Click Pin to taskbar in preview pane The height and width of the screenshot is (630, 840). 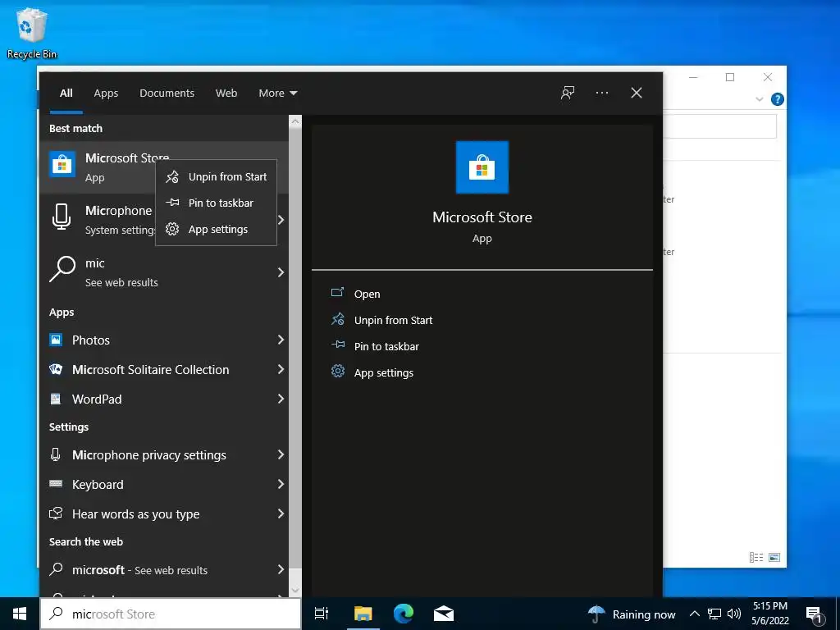[x=386, y=346]
